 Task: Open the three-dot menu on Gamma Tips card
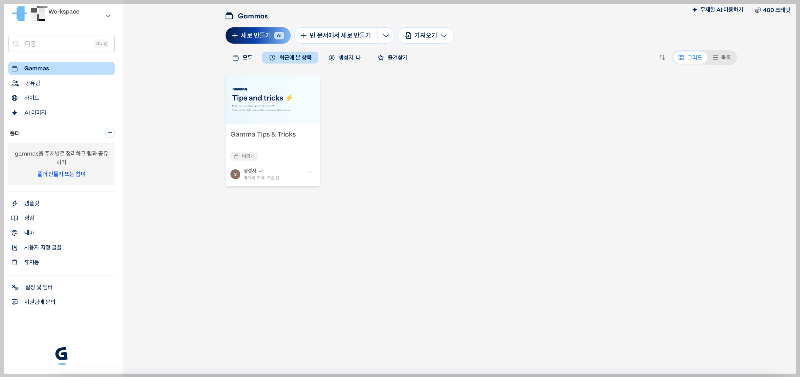pyautogui.click(x=310, y=172)
